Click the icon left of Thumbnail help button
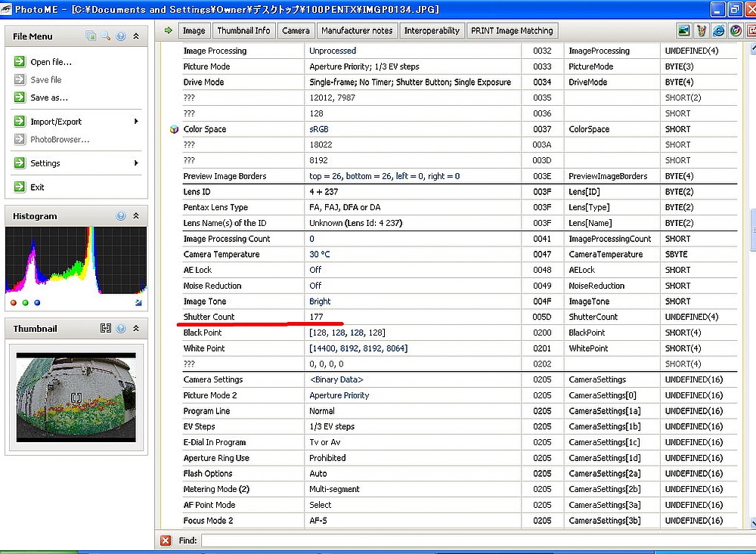The image size is (756, 554). pos(106,329)
